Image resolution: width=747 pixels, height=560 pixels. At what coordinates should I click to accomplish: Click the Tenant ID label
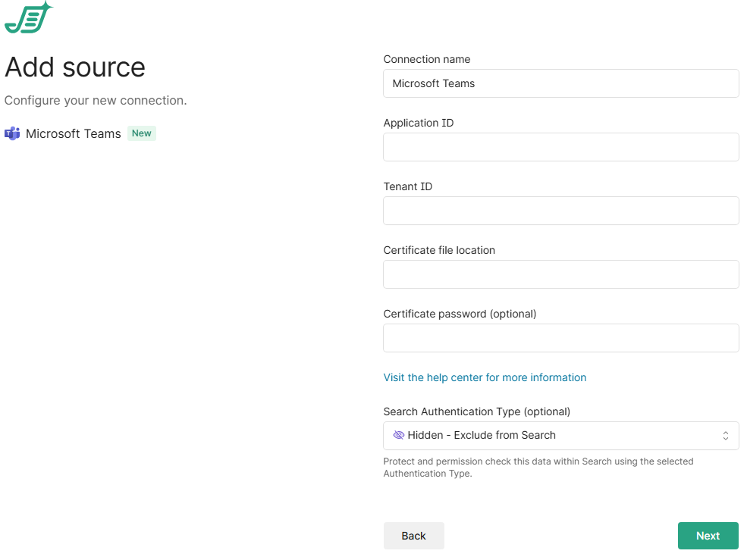[408, 186]
